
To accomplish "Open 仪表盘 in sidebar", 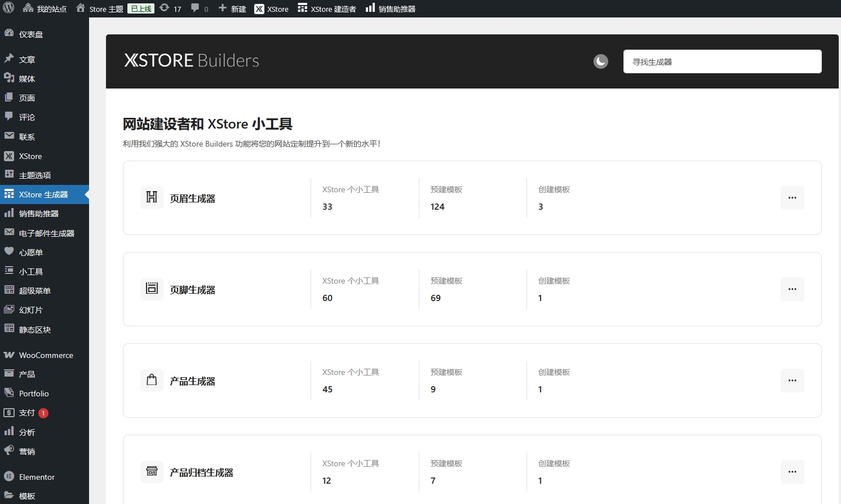I will [45, 34].
